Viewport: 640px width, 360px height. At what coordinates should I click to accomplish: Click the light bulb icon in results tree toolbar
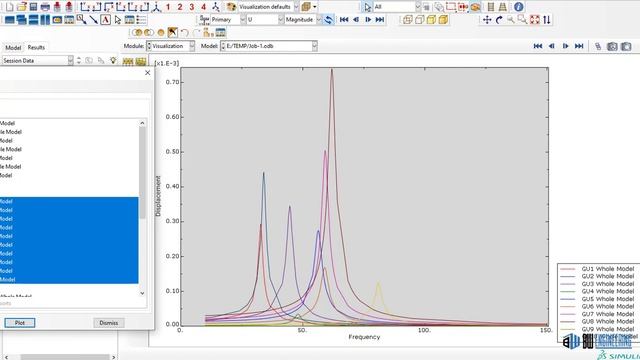tap(113, 60)
